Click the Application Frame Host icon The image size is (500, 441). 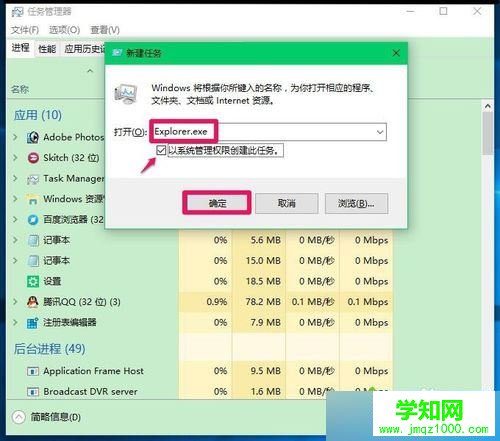[33, 371]
